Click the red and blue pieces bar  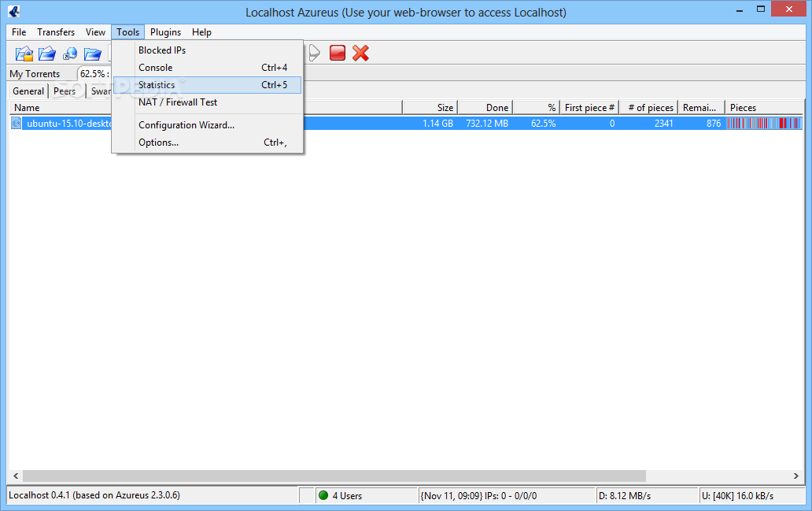764,124
